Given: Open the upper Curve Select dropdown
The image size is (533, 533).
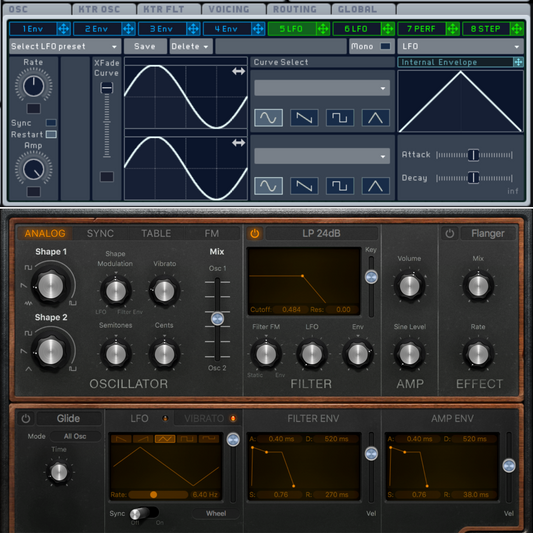Looking at the screenshot, I should 322,88.
